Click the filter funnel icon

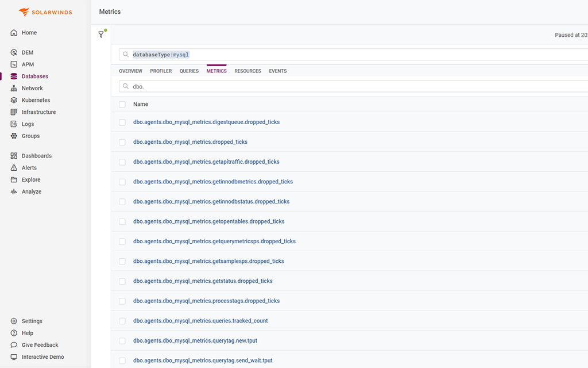[102, 34]
